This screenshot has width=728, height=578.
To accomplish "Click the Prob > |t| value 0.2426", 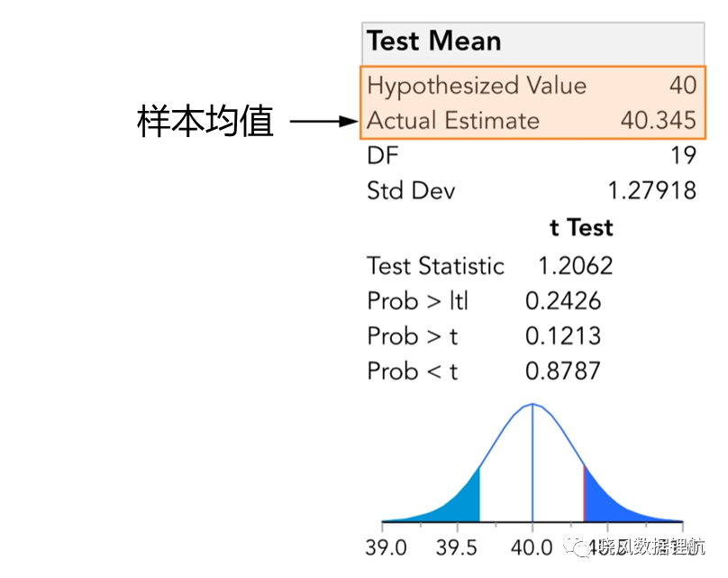I will (563, 301).
